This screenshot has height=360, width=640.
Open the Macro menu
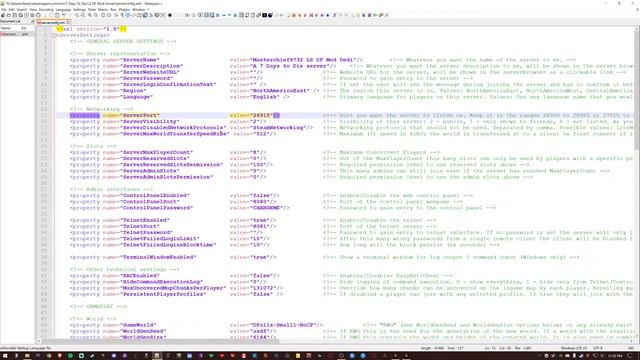103,9
